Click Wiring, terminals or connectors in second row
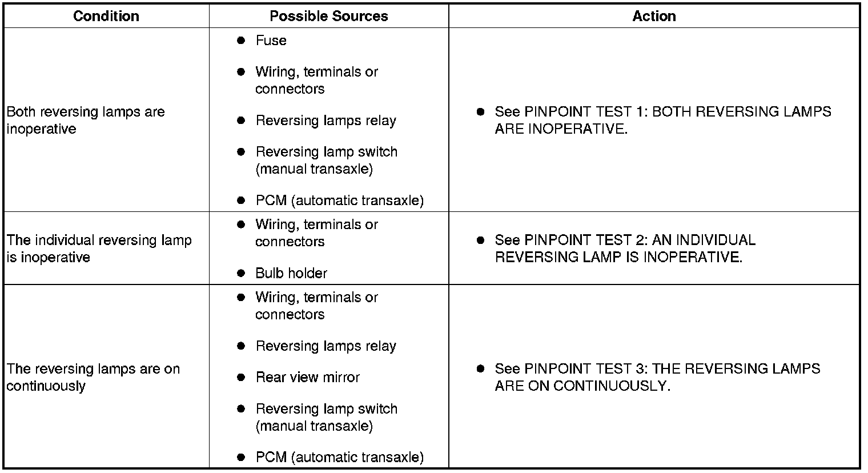The image size is (868, 473). [x=316, y=233]
